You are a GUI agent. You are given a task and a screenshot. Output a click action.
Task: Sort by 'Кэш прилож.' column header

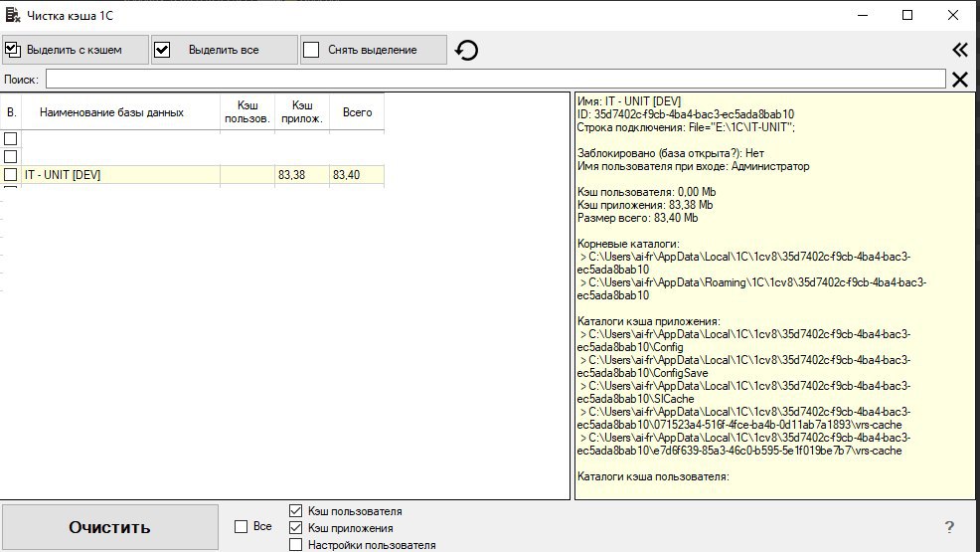pyautogui.click(x=302, y=112)
